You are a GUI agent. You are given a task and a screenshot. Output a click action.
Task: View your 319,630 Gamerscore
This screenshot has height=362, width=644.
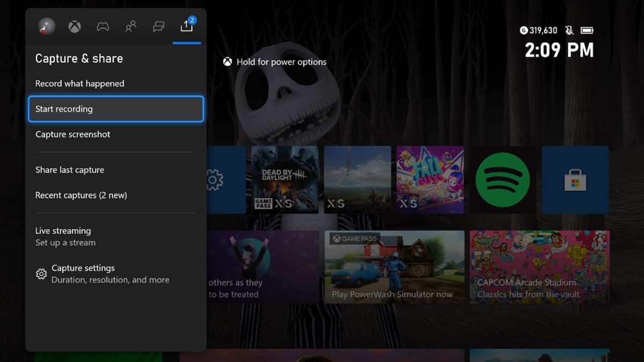(x=538, y=30)
